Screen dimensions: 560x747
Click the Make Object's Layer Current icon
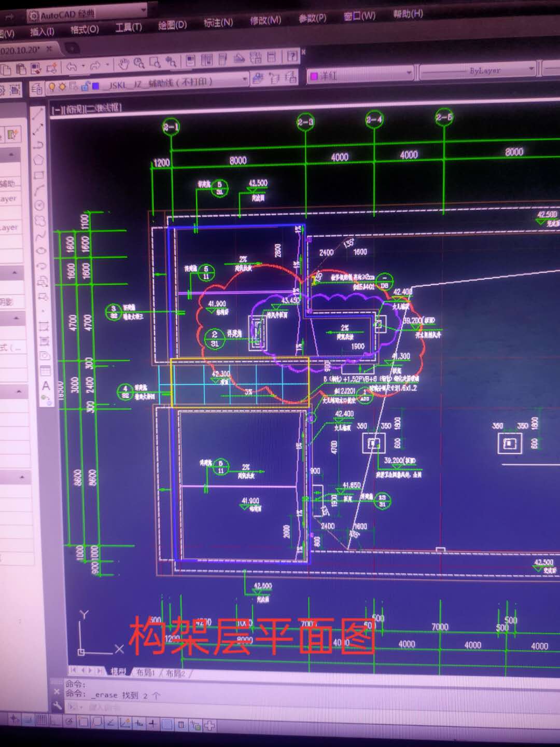[x=258, y=79]
